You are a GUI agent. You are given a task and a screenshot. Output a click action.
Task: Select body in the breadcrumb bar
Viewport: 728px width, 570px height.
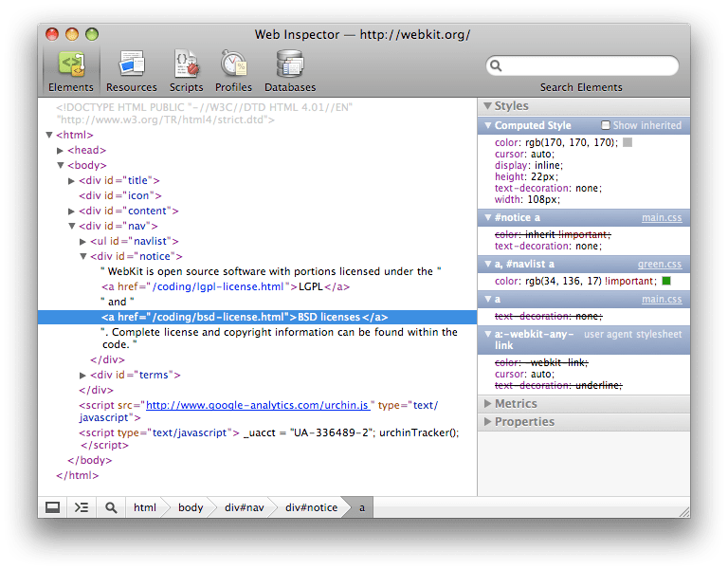(191, 507)
